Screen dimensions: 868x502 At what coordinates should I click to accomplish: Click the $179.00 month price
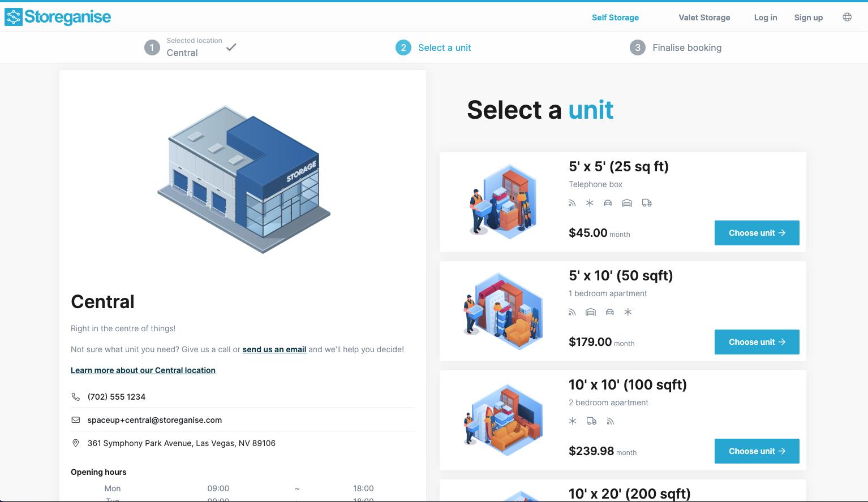[601, 342]
